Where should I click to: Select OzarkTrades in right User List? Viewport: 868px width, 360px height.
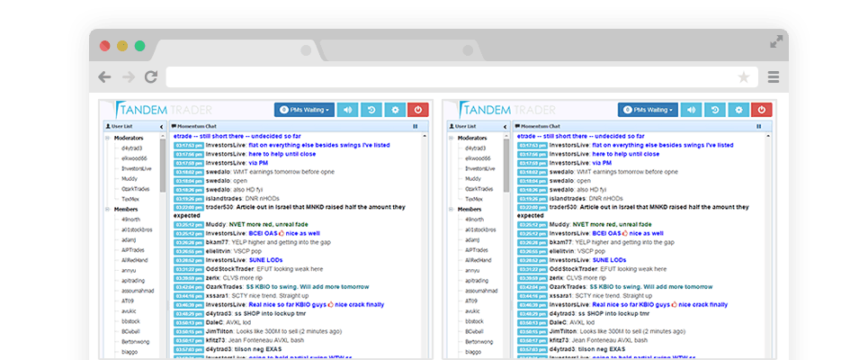pos(480,189)
